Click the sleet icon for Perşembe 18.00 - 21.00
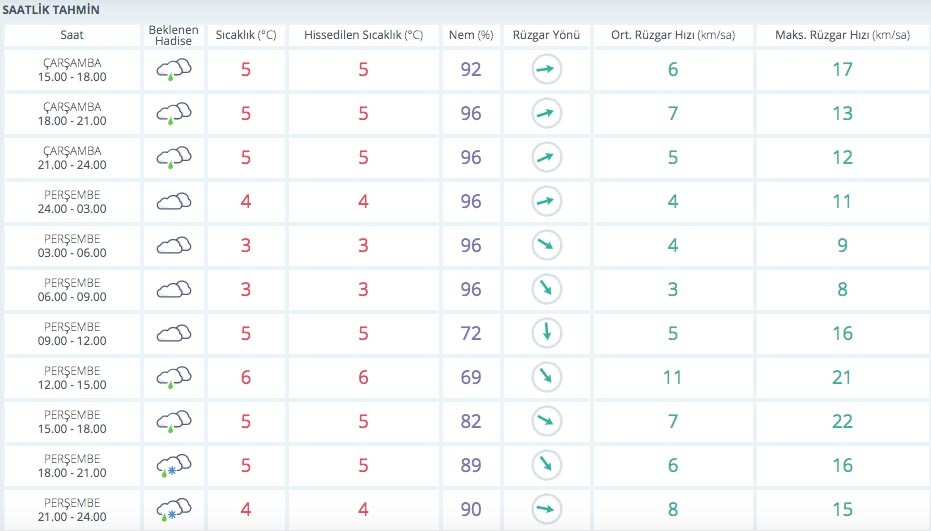The image size is (931, 531). pos(173,466)
